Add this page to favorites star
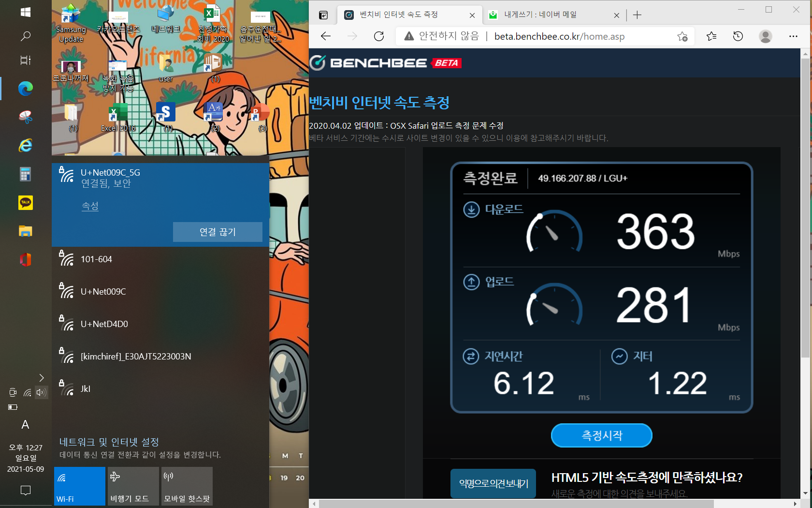Viewport: 812px width, 508px height. tap(682, 36)
